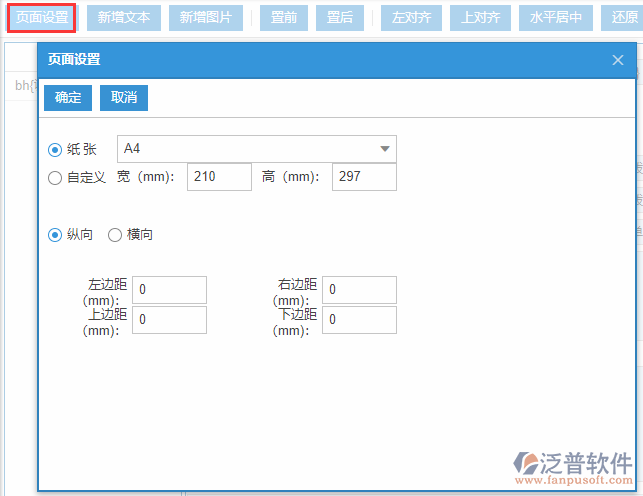Click the 宽 (mm) width field
643x496 pixels.
[219, 177]
